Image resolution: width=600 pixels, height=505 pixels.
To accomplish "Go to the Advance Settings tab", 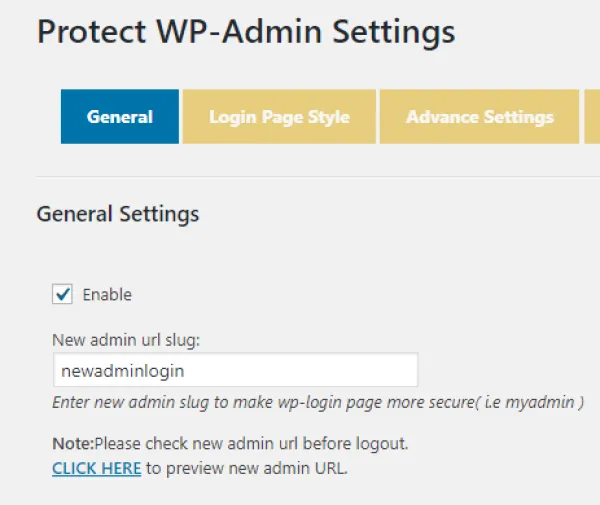I will [479, 117].
